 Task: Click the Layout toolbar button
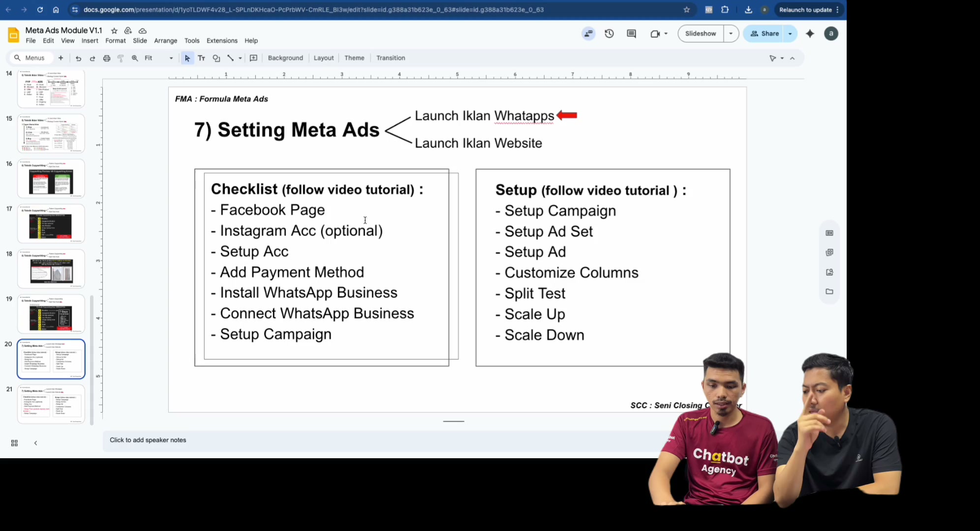[324, 58]
